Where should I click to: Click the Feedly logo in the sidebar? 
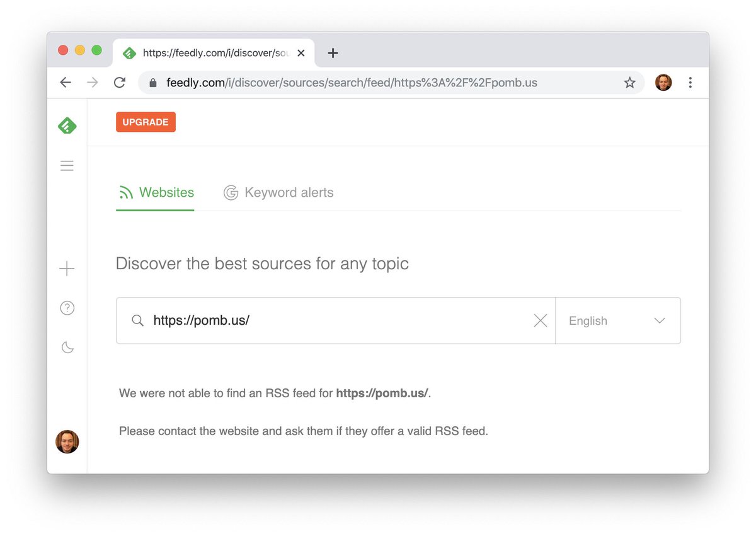point(67,125)
